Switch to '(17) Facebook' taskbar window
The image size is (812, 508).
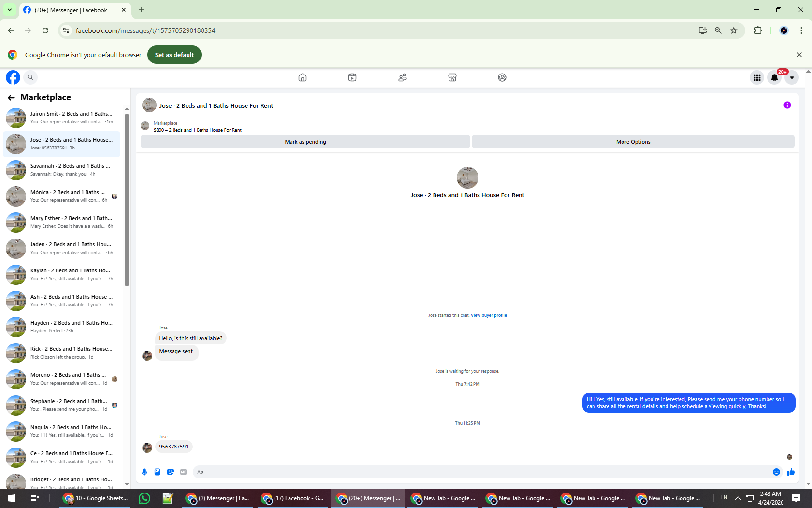tap(293, 498)
